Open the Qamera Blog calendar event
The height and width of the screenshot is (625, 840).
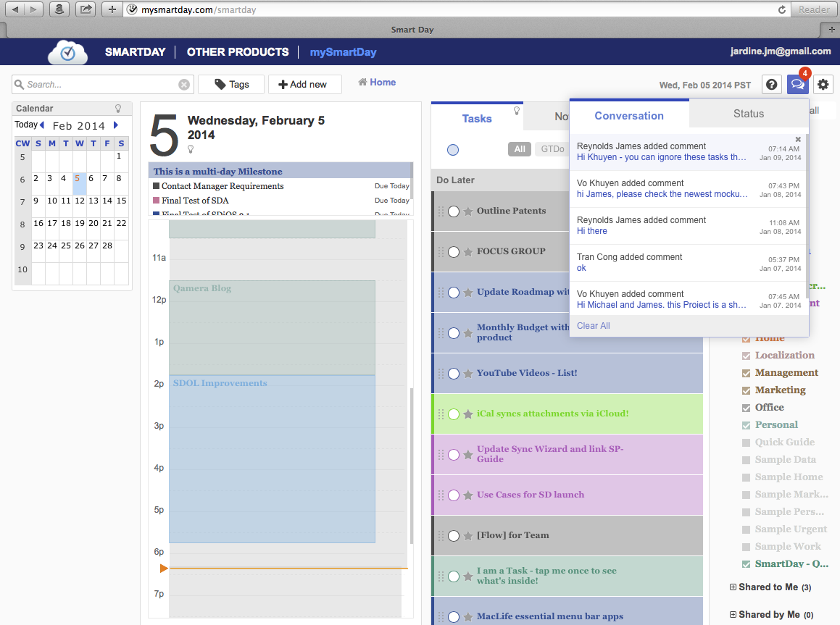click(x=272, y=327)
